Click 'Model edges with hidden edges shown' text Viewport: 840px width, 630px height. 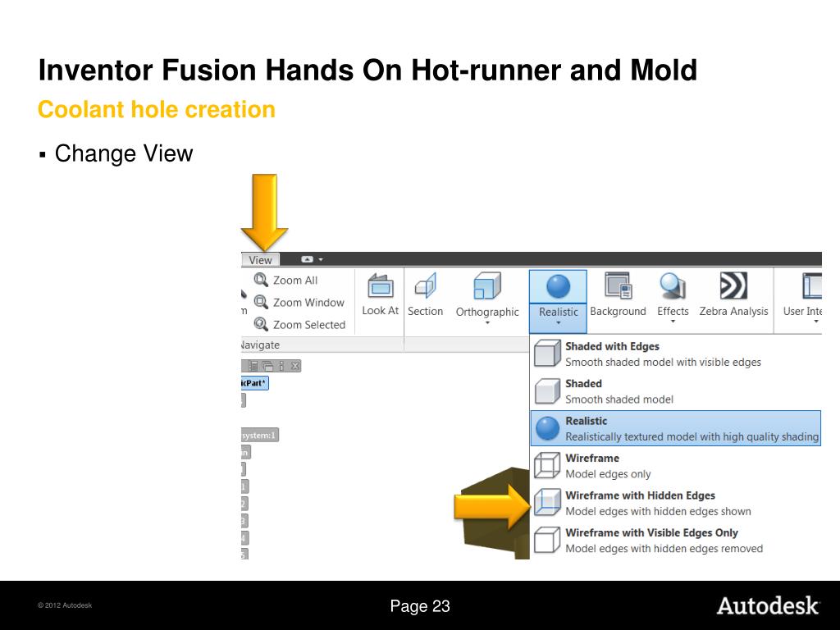[659, 512]
